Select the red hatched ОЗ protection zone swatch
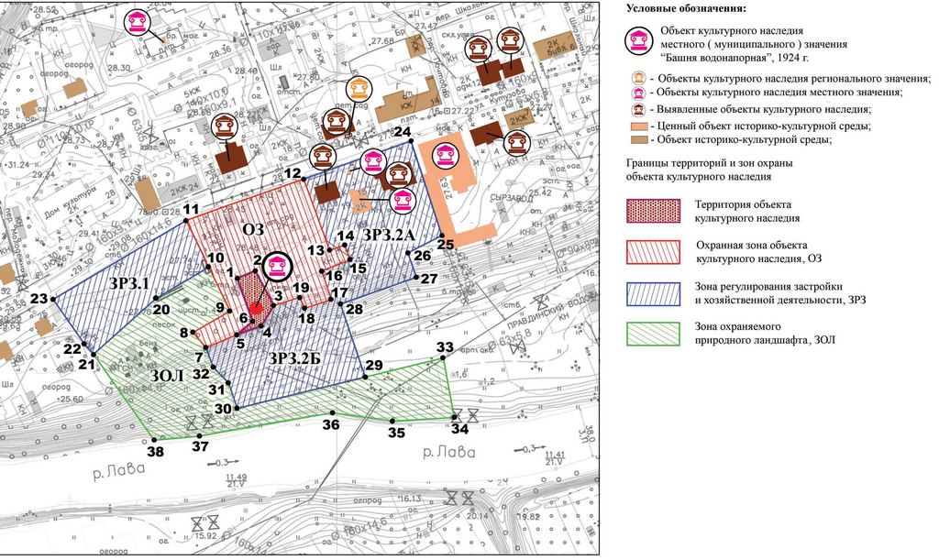This screenshot has height=560, width=939. pyautogui.click(x=652, y=252)
